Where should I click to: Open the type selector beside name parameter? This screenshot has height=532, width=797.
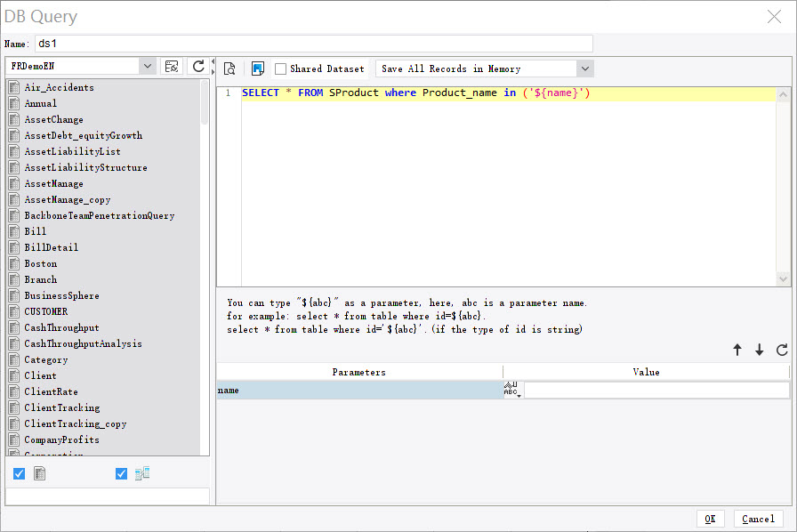pos(512,390)
